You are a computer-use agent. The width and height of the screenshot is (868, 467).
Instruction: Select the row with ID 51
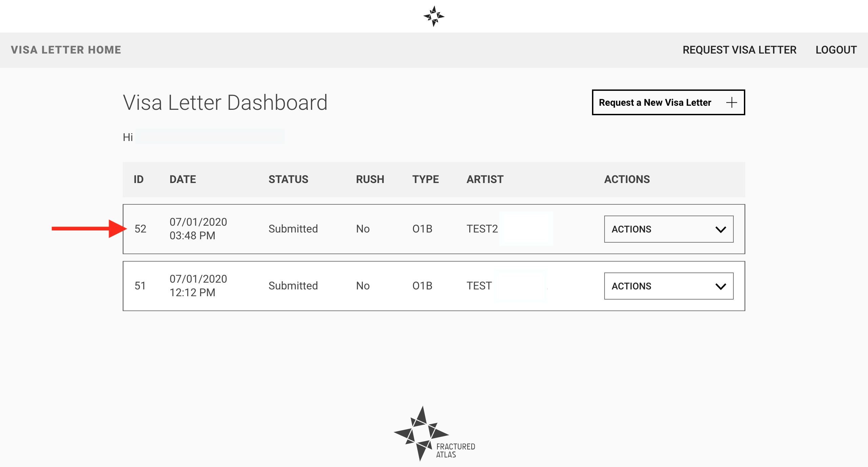(x=434, y=286)
